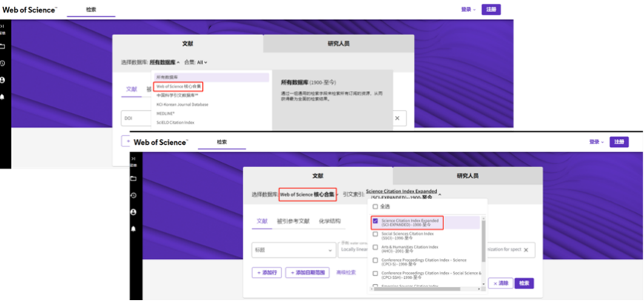
Task: Collapse the 所有数据库 database dropdown
Action: [164, 62]
